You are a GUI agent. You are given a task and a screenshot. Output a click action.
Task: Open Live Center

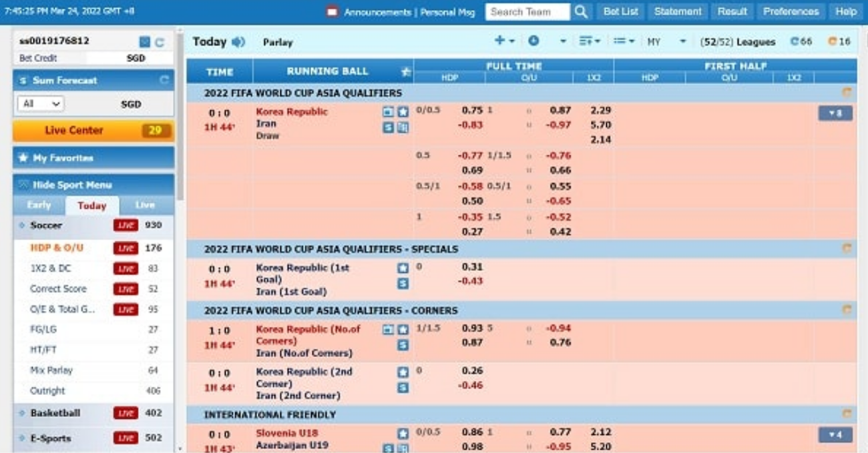[93, 130]
